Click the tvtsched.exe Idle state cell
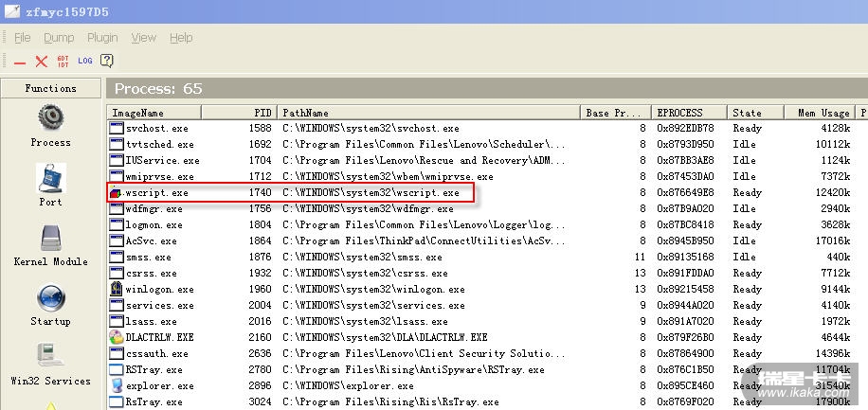This screenshot has width=868, height=410. pos(744,145)
